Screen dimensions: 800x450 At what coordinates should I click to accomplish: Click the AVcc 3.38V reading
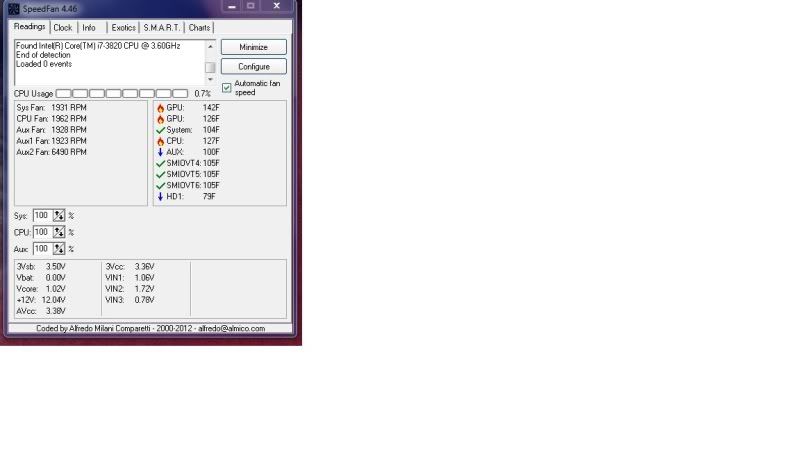[41, 311]
